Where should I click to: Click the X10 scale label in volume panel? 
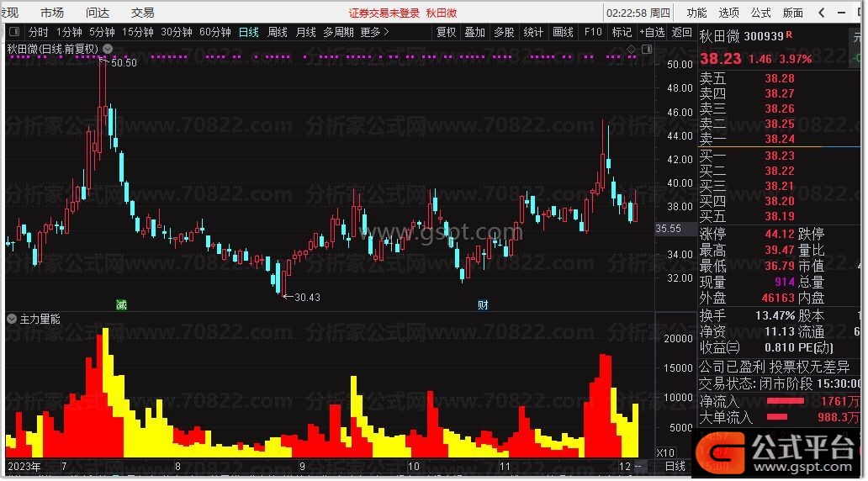coord(664,452)
